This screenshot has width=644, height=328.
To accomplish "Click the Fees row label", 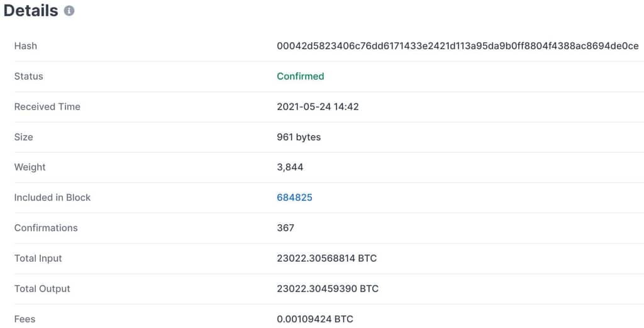I will [x=25, y=319].
